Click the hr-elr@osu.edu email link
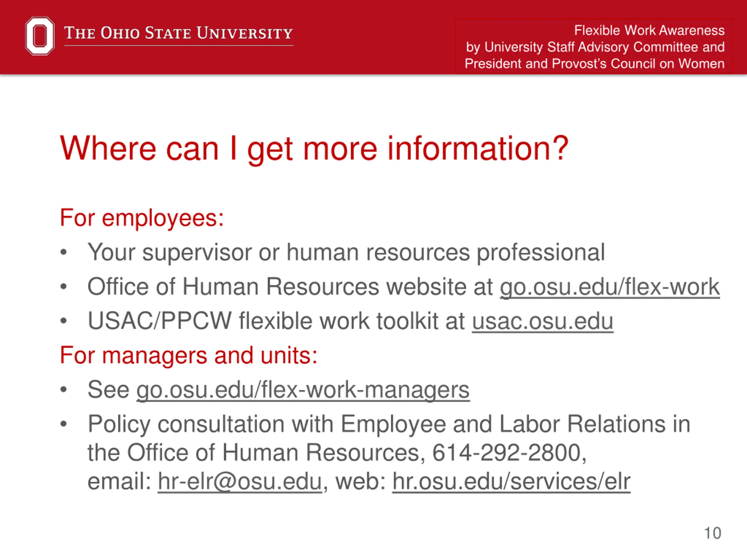This screenshot has width=747, height=560. 240,481
